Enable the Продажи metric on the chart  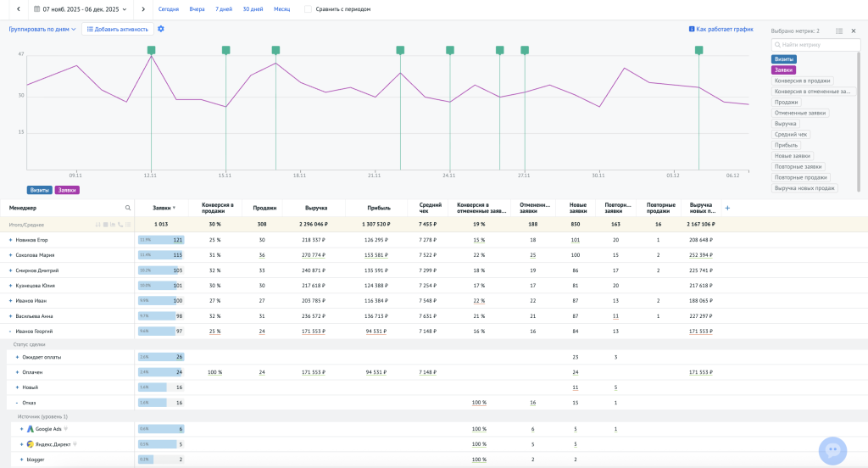coord(785,102)
